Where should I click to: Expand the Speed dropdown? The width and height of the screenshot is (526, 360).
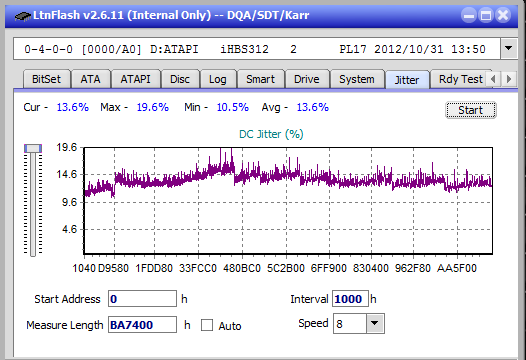click(x=375, y=323)
